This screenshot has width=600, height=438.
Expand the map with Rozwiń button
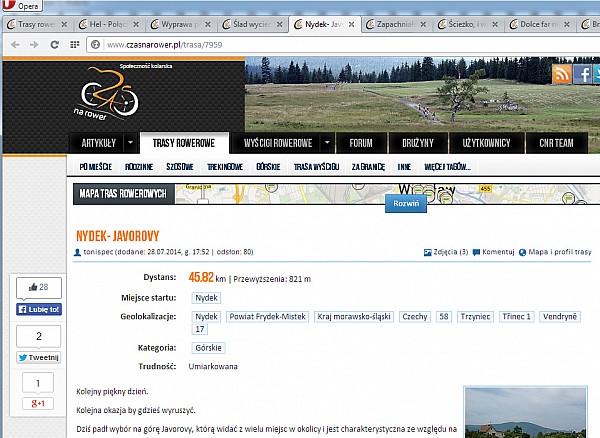tap(407, 202)
